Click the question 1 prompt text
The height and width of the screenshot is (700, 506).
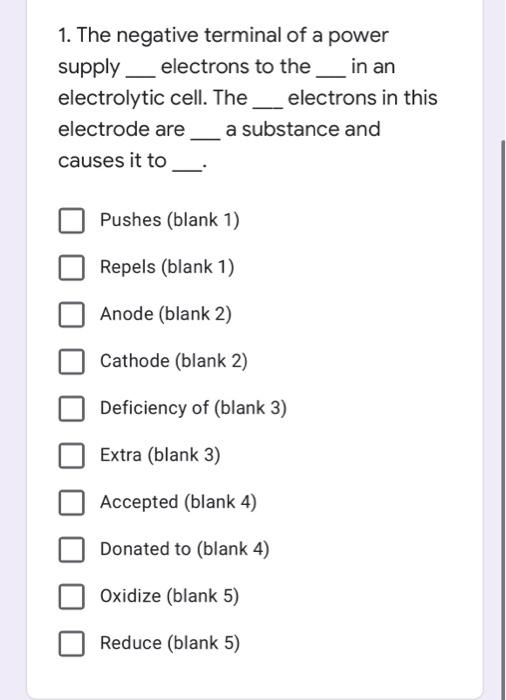coord(248,98)
